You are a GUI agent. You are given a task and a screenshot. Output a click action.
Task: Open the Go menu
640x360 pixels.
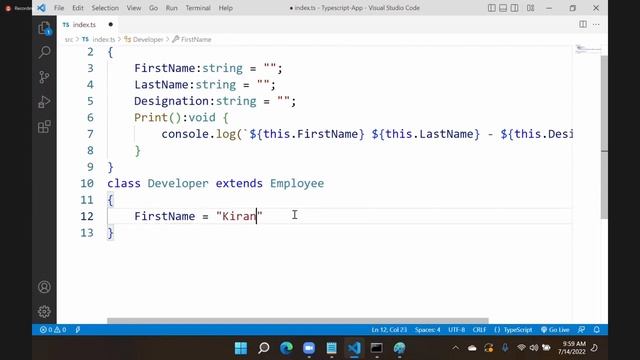(x=153, y=8)
